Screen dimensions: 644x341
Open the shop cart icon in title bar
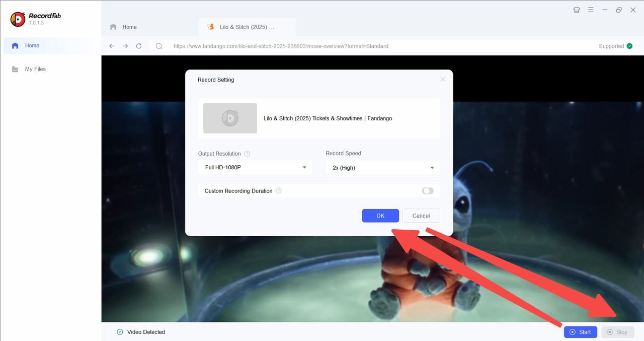tap(577, 10)
